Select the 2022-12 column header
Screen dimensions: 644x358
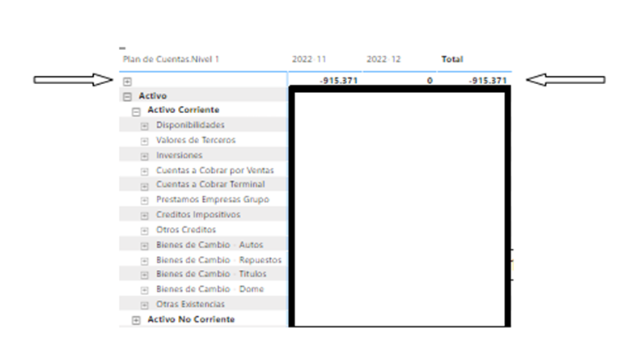click(383, 59)
